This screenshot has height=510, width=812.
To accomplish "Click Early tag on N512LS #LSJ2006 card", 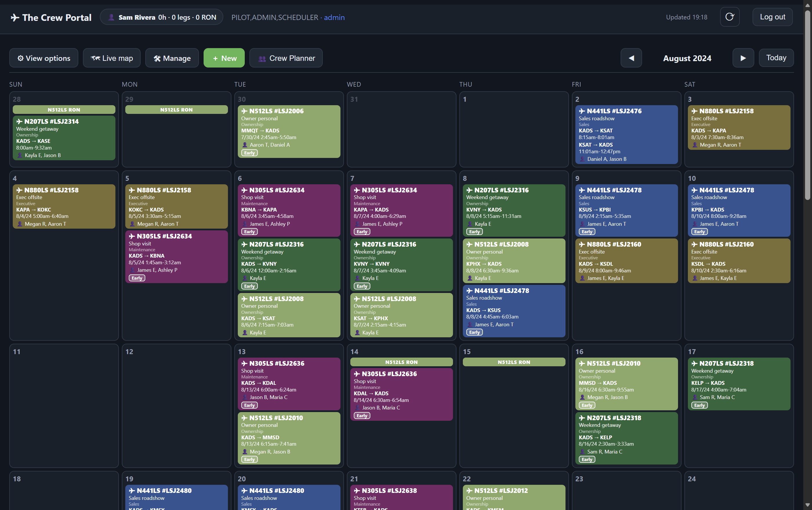I will pos(249,153).
